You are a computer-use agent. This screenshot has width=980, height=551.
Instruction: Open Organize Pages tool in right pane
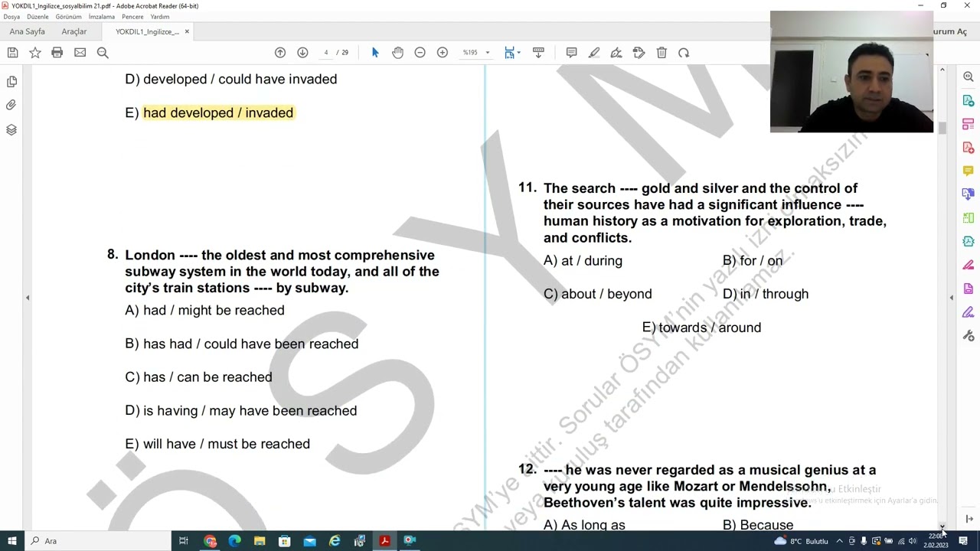[969, 124]
